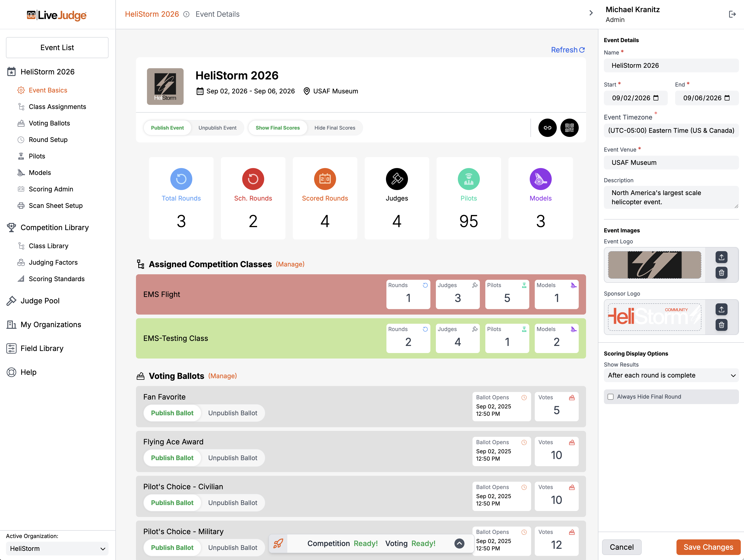Upload a new Event Logo image
The height and width of the screenshot is (560, 744).
pos(721,257)
